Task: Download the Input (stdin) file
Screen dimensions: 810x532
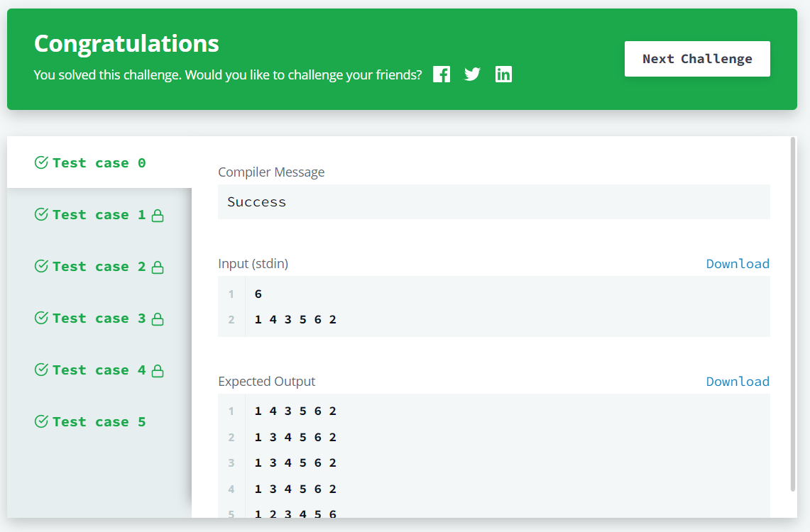Action: 738,264
